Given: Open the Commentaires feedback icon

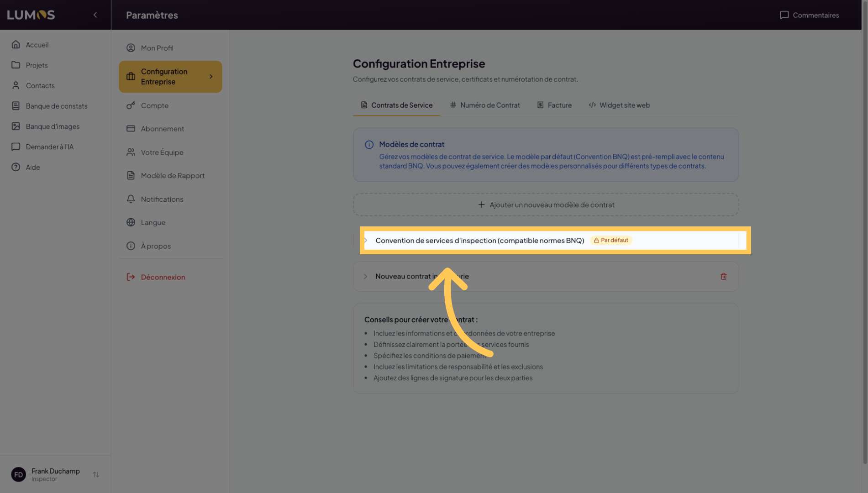Looking at the screenshot, I should (784, 15).
